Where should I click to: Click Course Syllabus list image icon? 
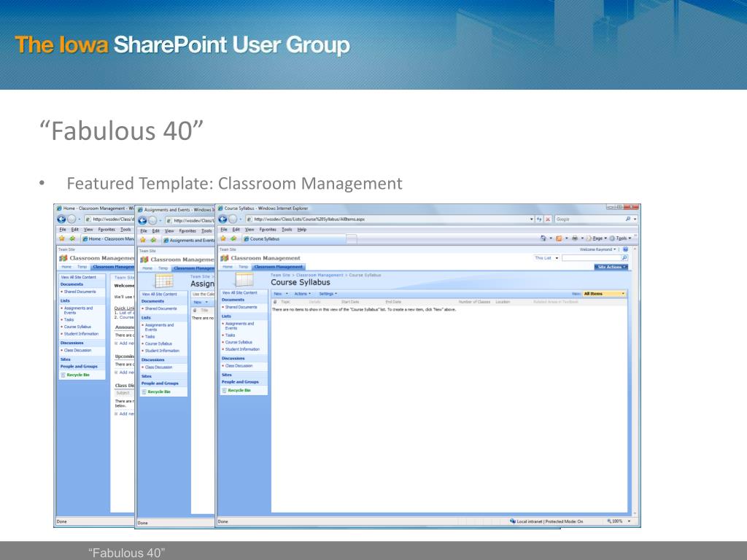click(x=244, y=279)
